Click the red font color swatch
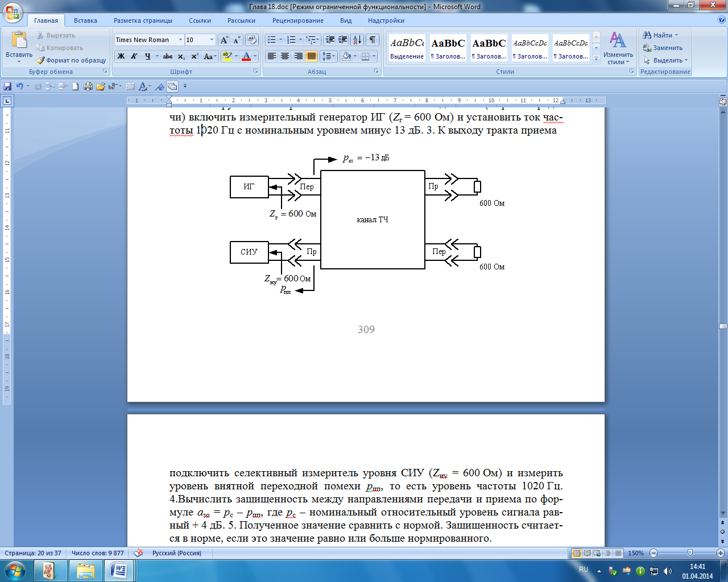The width and height of the screenshot is (728, 582). 246,56
